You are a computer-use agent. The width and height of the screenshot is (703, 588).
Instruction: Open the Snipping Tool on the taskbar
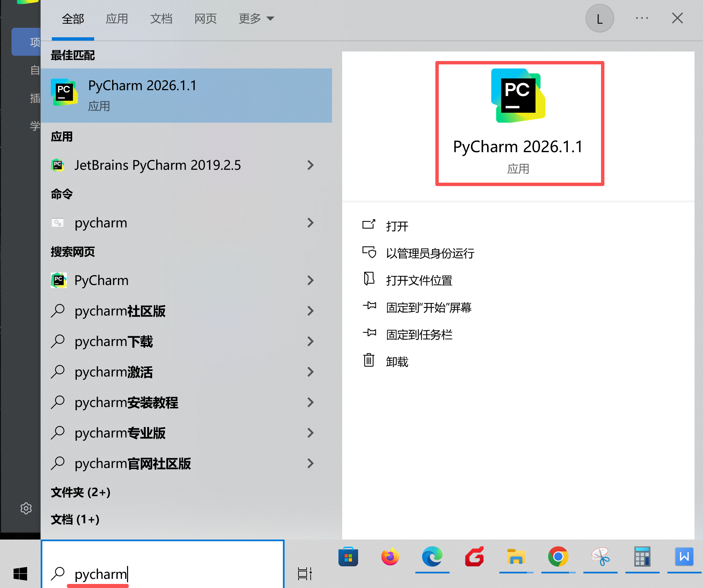[600, 557]
